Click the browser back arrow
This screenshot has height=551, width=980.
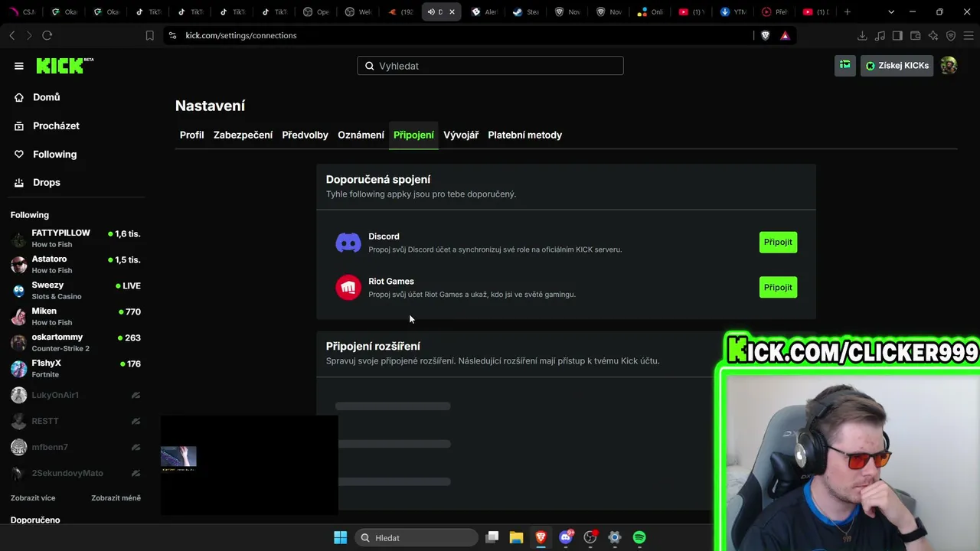click(x=12, y=35)
